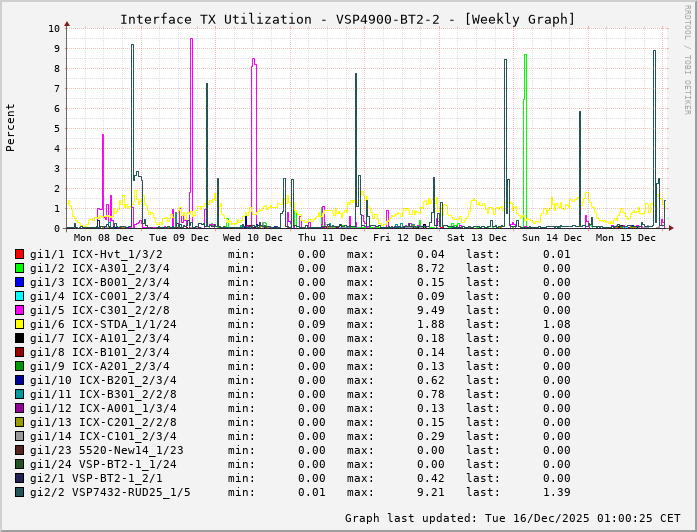Click legend label gi2/2 VSP7432-RUD25_1/5
Image resolution: width=697 pixels, height=532 pixels.
point(110,492)
